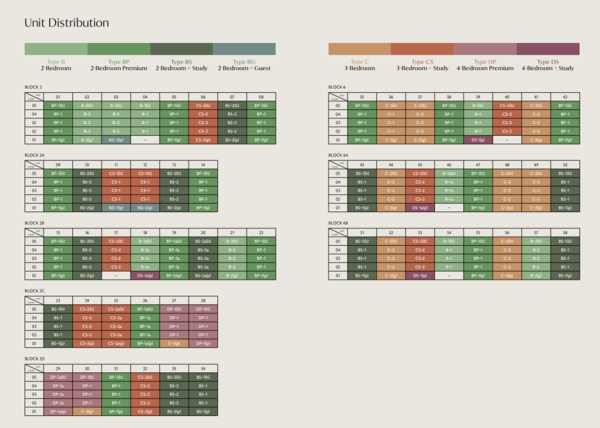Click the Type BP 2-Bedroom Premium swatch
The height and width of the screenshot is (428, 600).
(118, 48)
